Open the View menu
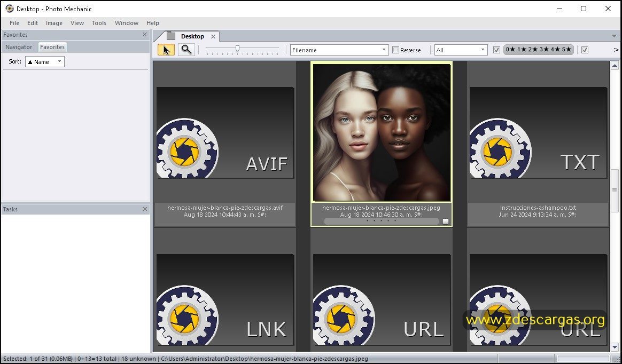Screen dimensions: 622x364 77,23
